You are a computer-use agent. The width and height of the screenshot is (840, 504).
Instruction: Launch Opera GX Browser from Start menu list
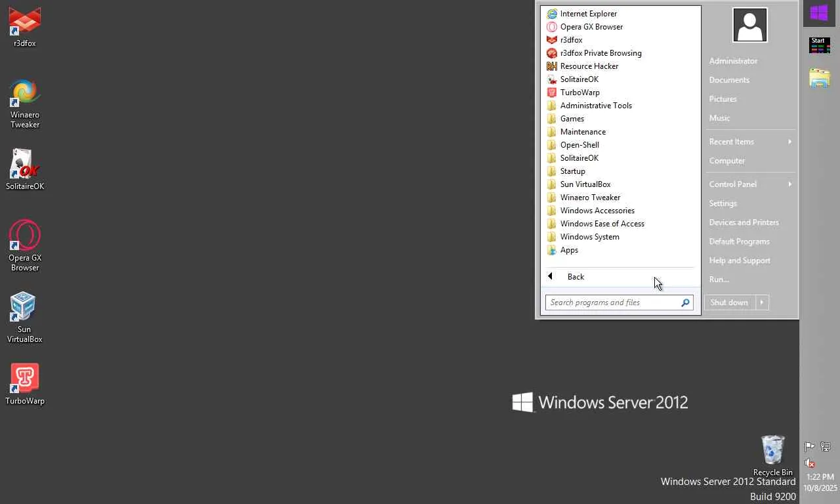620,27
